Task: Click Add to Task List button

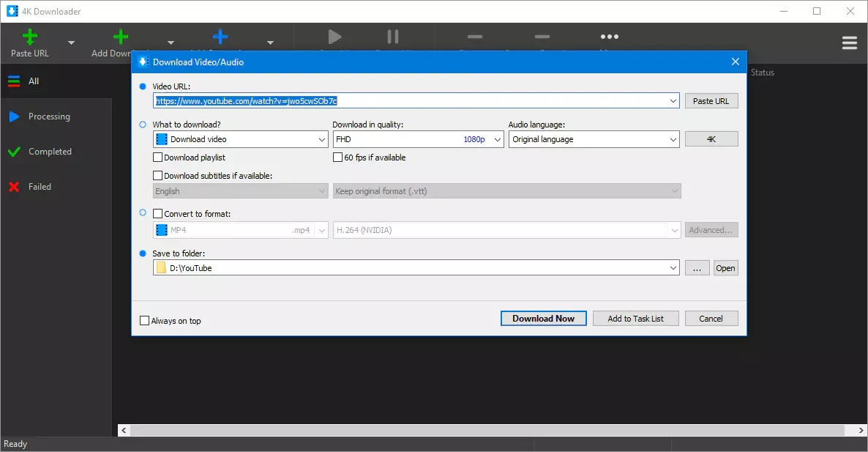Action: pyautogui.click(x=635, y=319)
